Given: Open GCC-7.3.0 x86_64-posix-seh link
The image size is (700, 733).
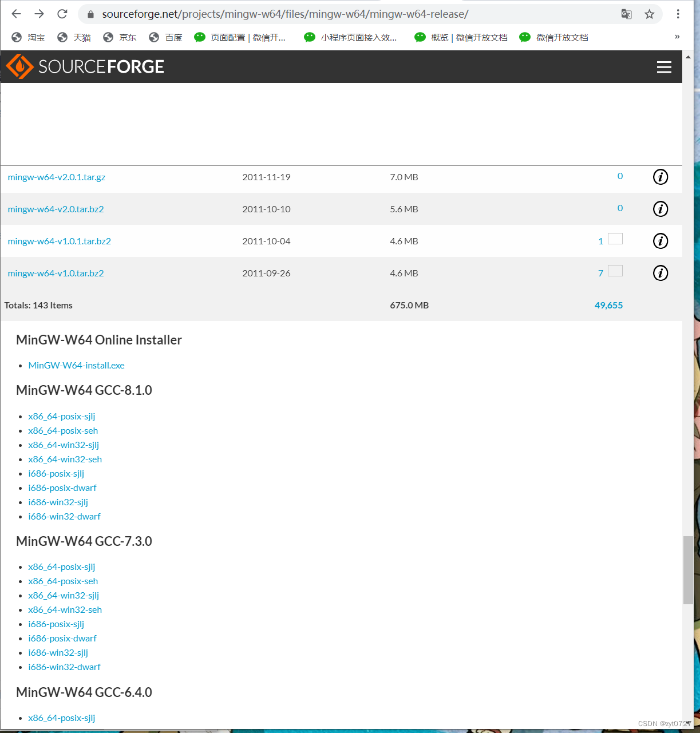Looking at the screenshot, I should point(63,581).
